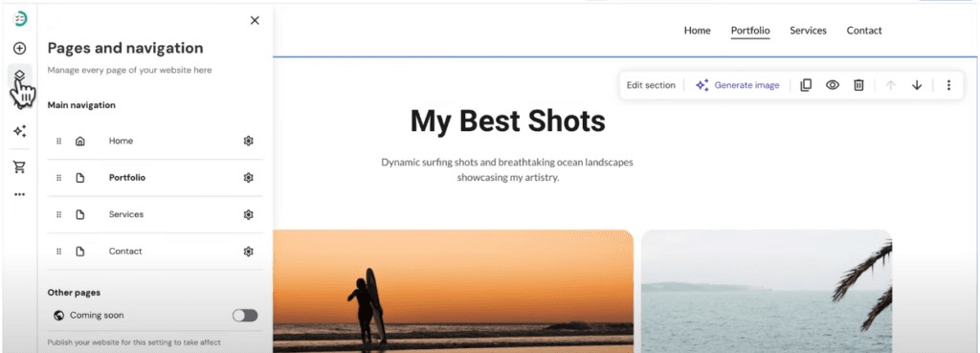Viewport: 980px width, 353px height.
Task: Click Contact in the website header menu
Action: pos(864,31)
